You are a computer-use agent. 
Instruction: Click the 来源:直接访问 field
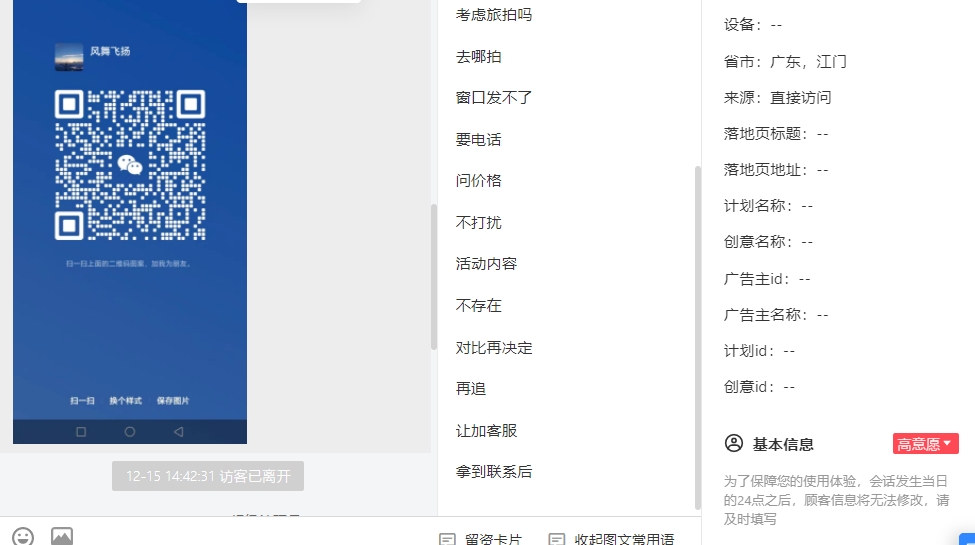(777, 98)
